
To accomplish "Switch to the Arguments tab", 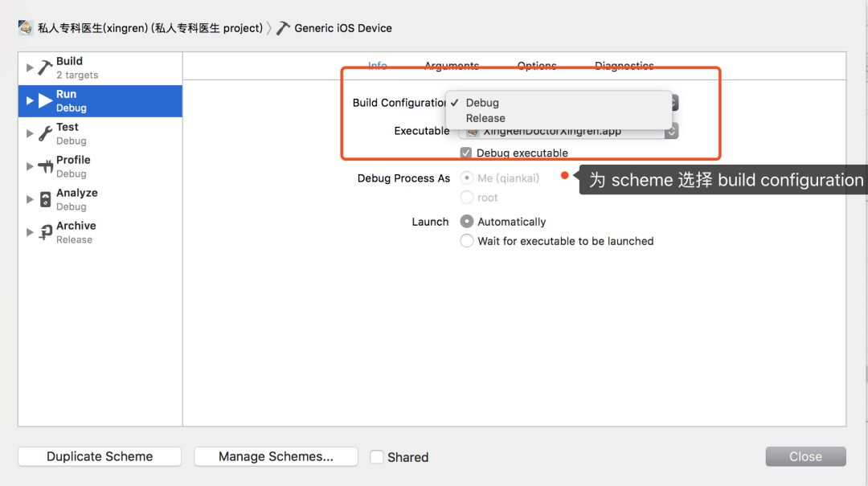I will (x=452, y=65).
